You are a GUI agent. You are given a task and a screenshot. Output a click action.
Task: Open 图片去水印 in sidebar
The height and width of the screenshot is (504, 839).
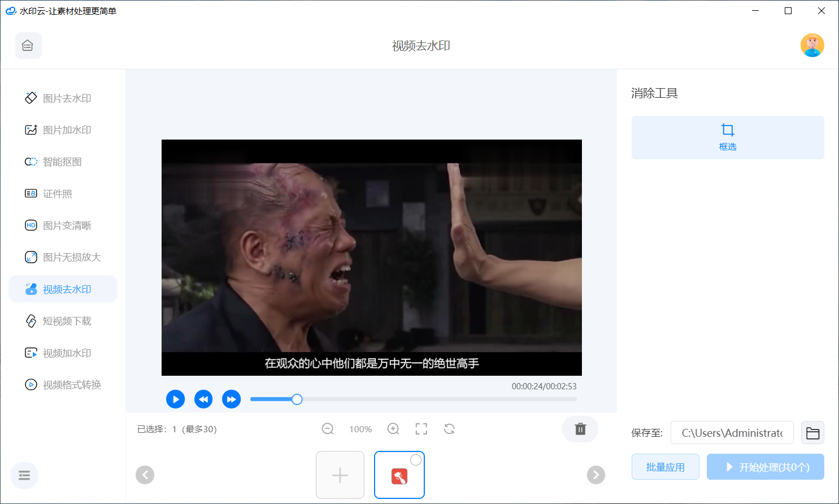(x=63, y=98)
